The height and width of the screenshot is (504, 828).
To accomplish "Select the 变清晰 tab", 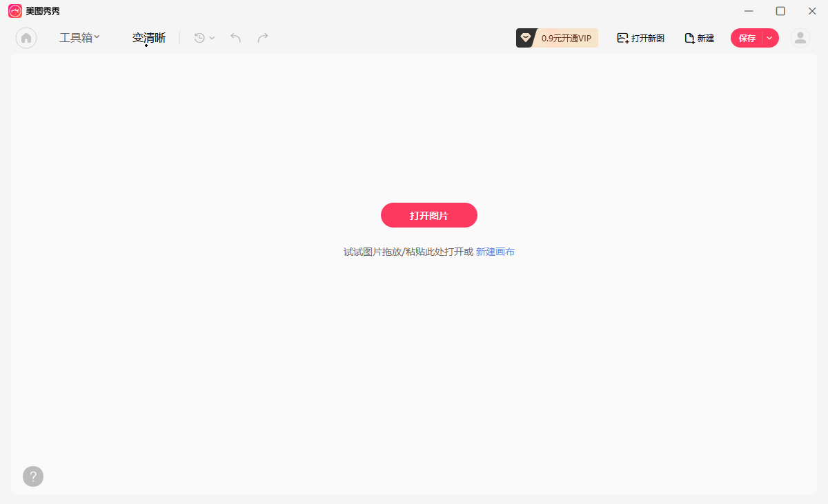I will [149, 38].
